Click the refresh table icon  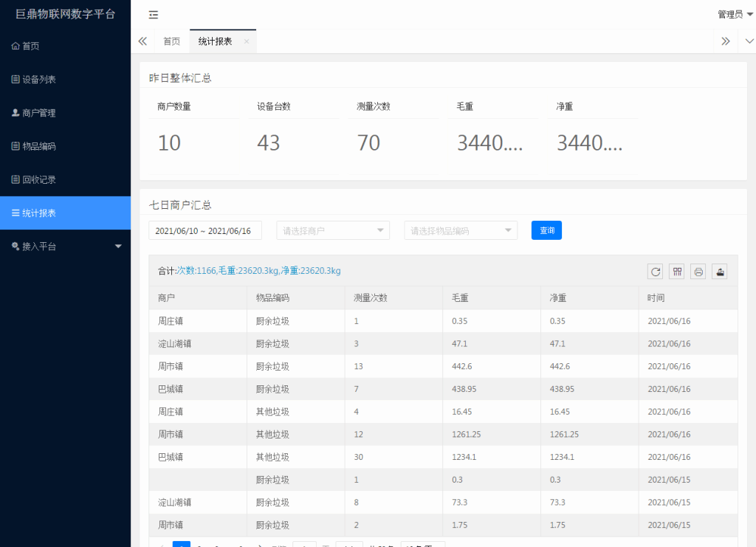click(x=656, y=272)
